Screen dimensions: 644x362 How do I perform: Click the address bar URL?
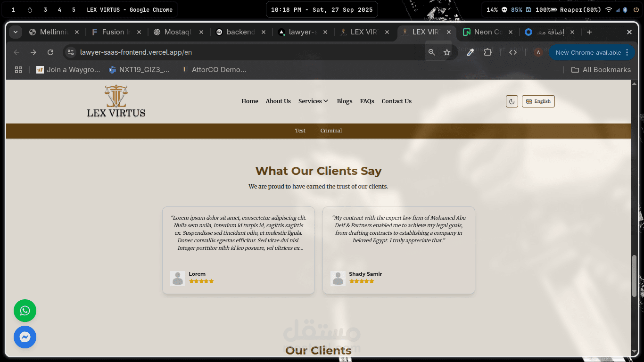[x=136, y=52]
